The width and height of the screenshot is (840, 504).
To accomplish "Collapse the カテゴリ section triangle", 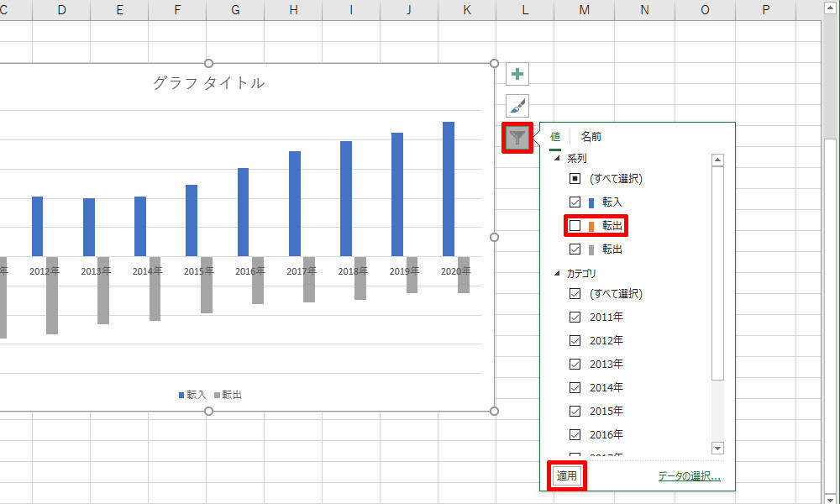I will [x=557, y=273].
